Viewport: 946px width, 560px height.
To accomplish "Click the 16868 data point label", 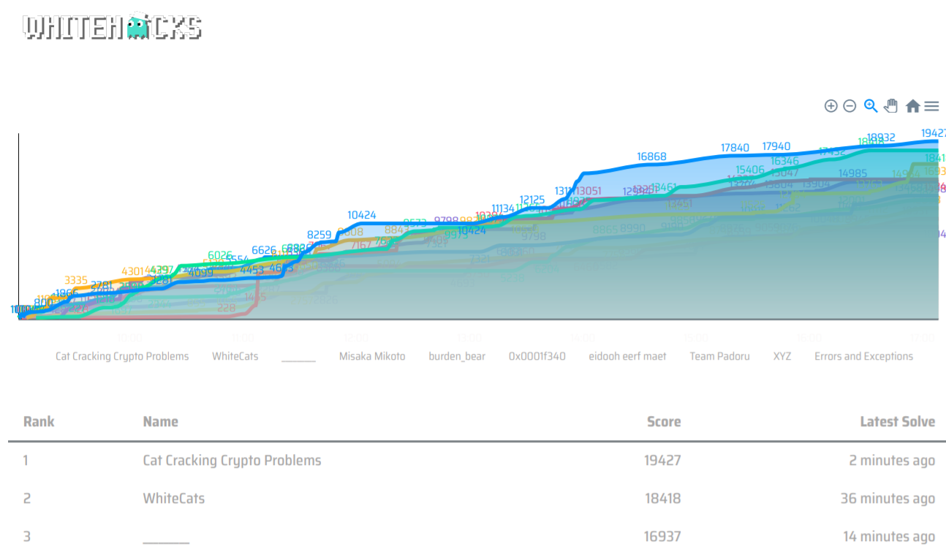I will 651,156.
